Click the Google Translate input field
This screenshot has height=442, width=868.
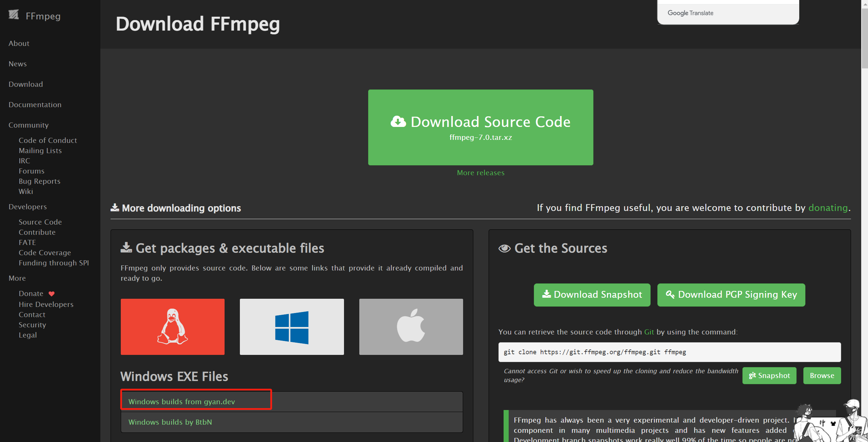pos(727,12)
